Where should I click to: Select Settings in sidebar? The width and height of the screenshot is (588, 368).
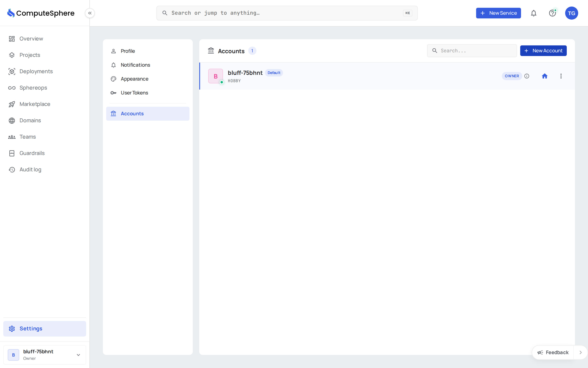(45, 329)
